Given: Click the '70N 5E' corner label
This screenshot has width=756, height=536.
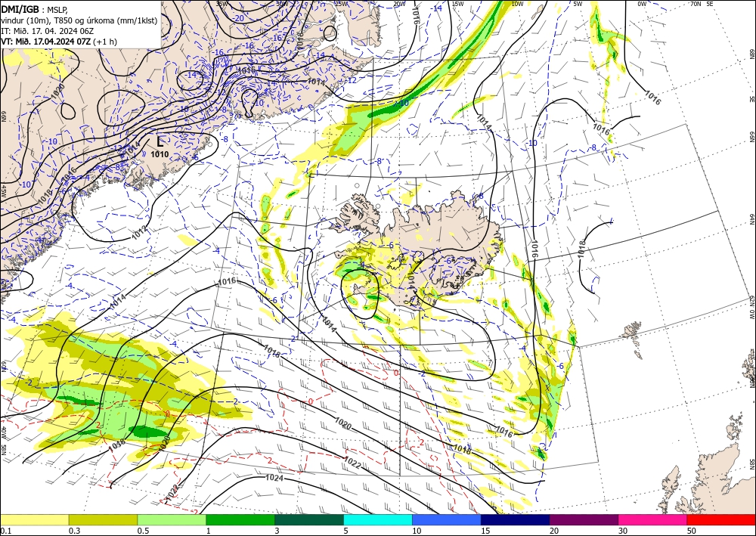Looking at the screenshot, I should pos(702,4).
